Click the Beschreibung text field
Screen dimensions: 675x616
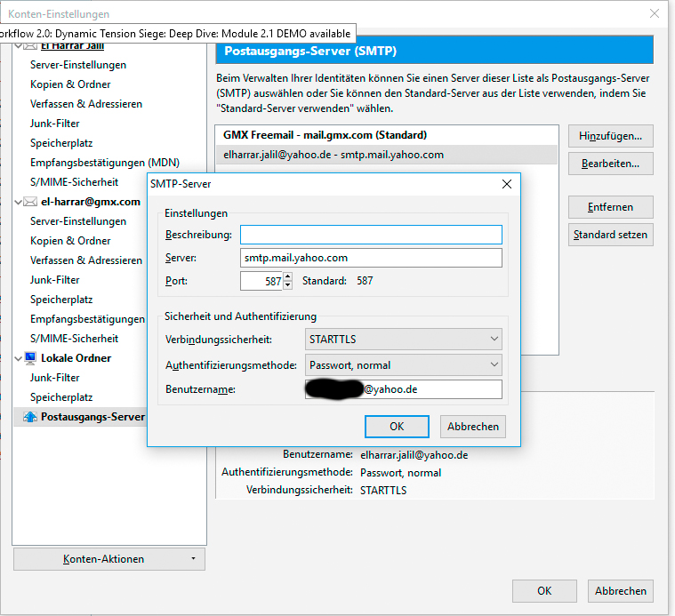click(x=371, y=235)
